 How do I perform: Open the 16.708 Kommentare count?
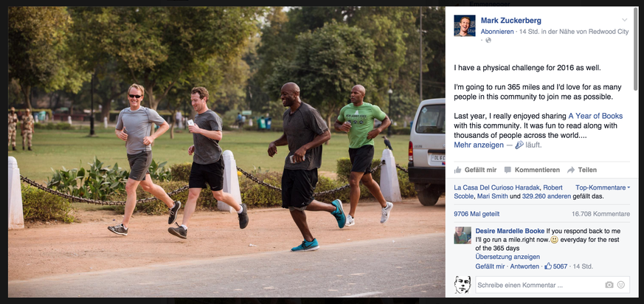point(600,214)
